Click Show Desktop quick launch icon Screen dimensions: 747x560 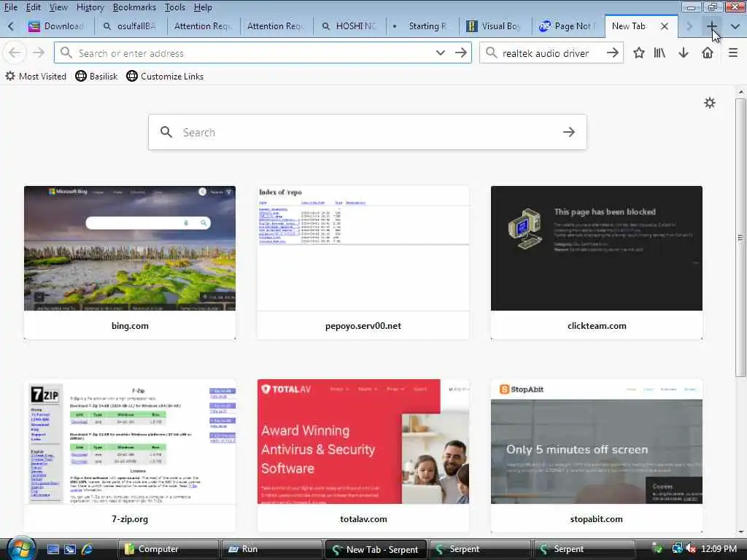coord(53,549)
